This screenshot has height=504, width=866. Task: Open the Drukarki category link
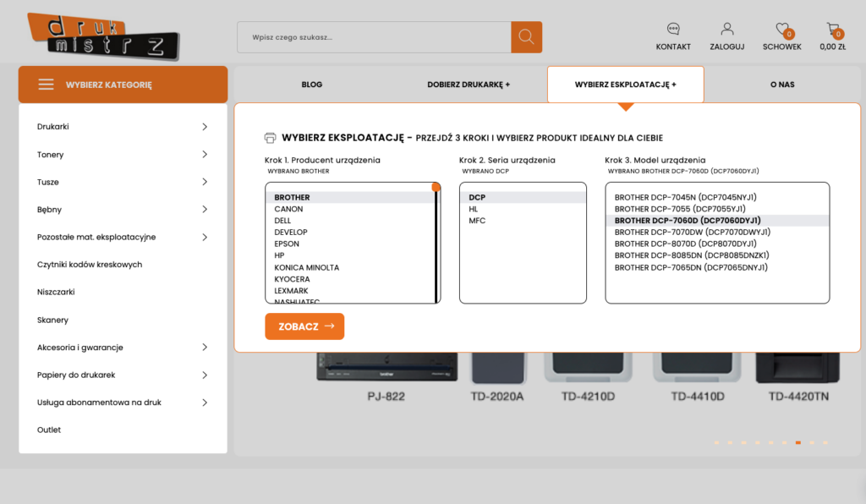point(53,126)
